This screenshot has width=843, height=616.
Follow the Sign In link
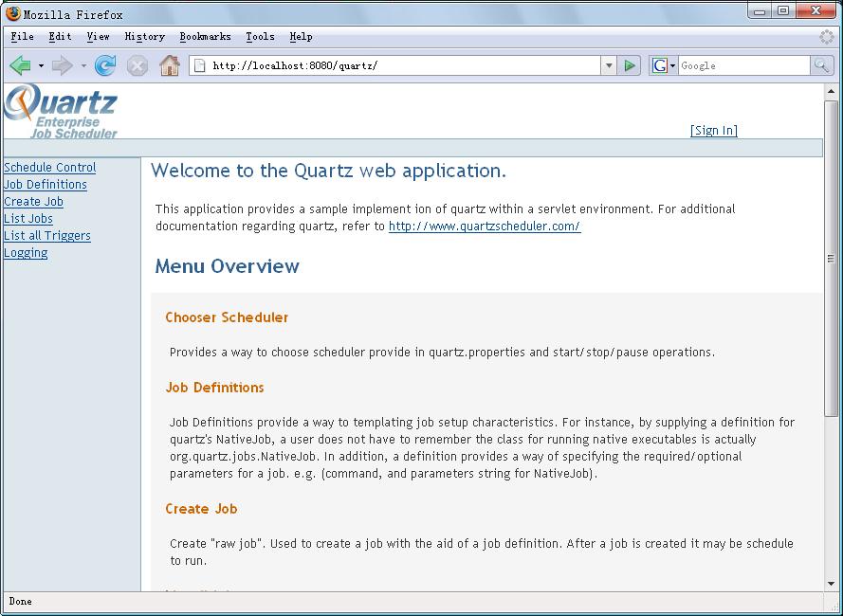coord(713,130)
